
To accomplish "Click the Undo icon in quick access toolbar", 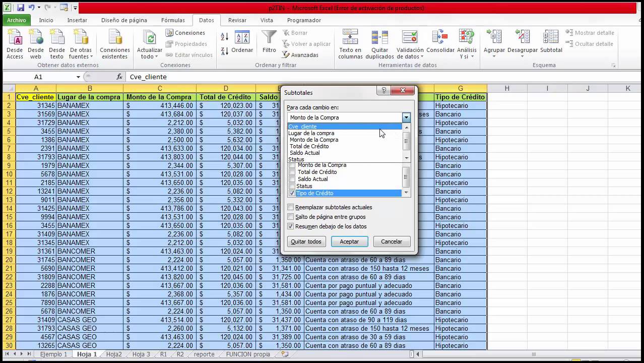I will pos(32,8).
